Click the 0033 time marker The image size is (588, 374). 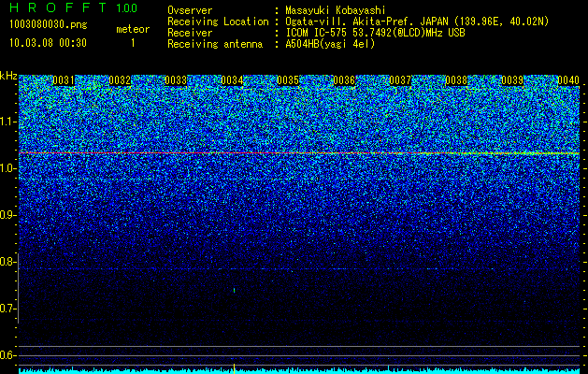click(176, 80)
